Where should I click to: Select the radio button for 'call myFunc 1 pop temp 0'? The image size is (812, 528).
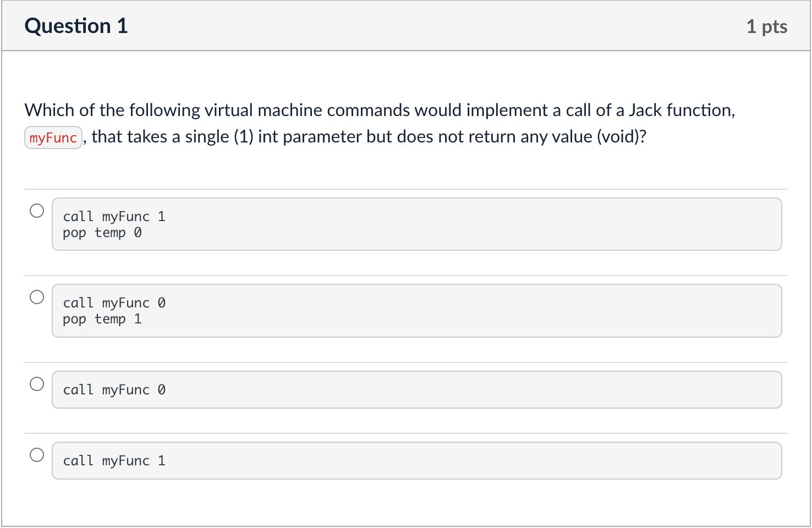(37, 210)
